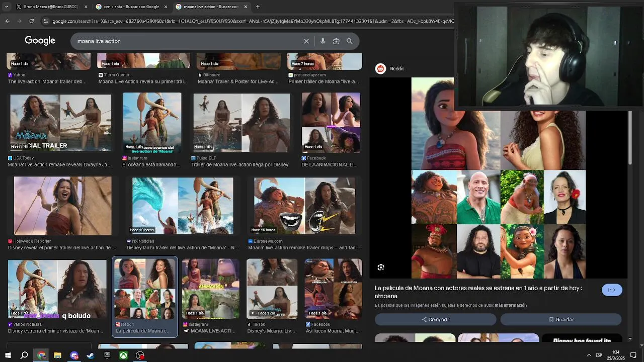Viewport: 644px width, 362px height.
Task: Open the Más información link
Action: pos(511,305)
